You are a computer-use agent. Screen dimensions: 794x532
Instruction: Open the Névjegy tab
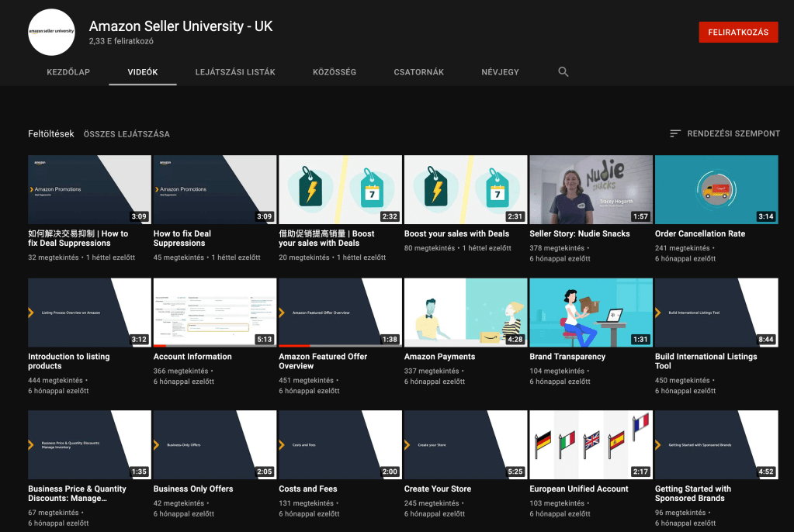click(x=500, y=72)
